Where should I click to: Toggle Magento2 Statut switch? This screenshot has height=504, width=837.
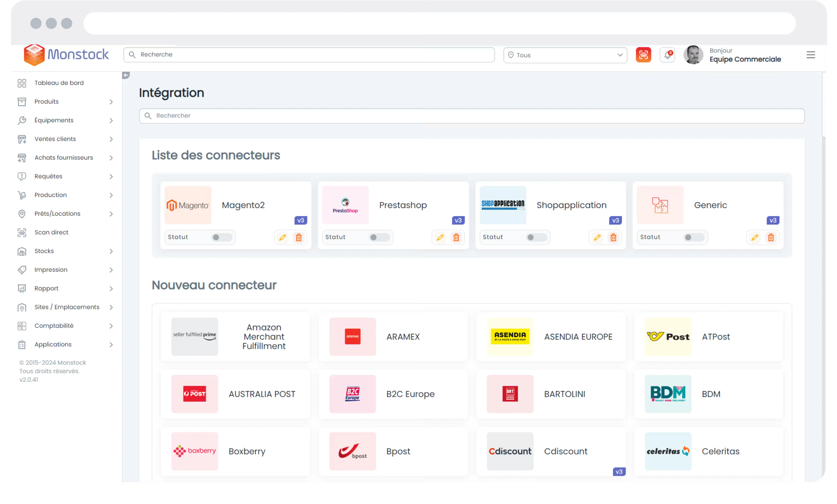[x=222, y=237]
